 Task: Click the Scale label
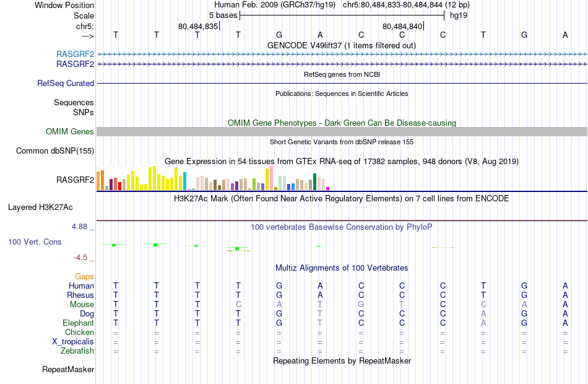84,15
